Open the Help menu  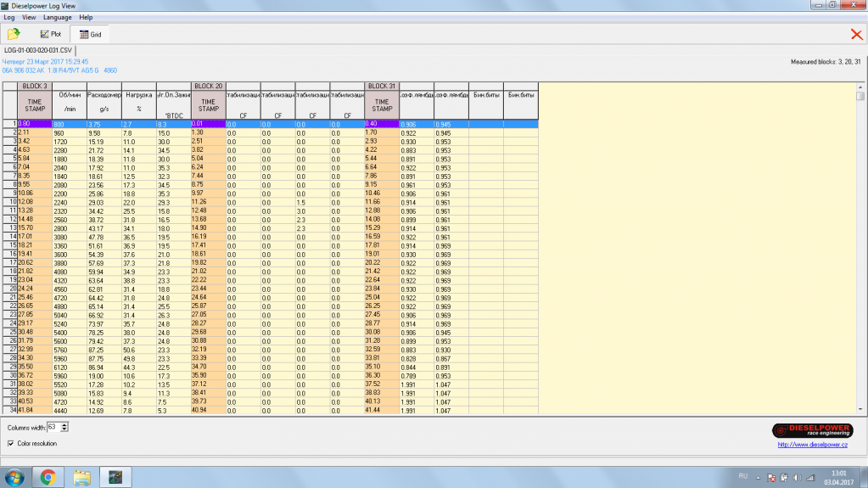86,17
